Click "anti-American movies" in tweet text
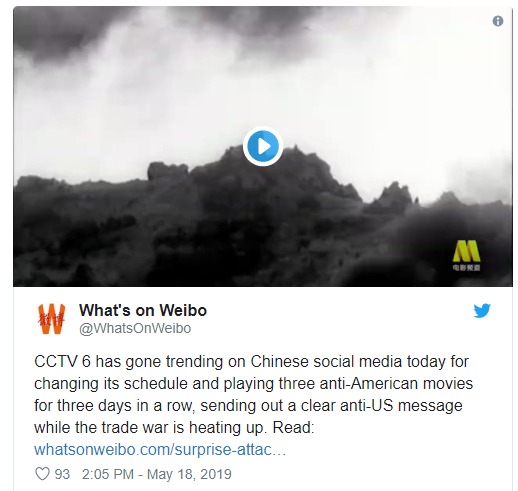The image size is (518, 491). [396, 383]
